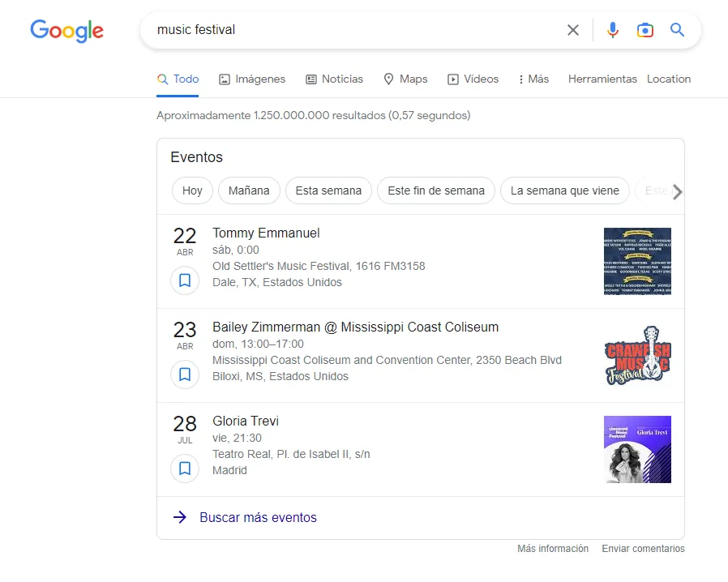
Task: Click Enviar comentarios link
Action: (x=643, y=549)
